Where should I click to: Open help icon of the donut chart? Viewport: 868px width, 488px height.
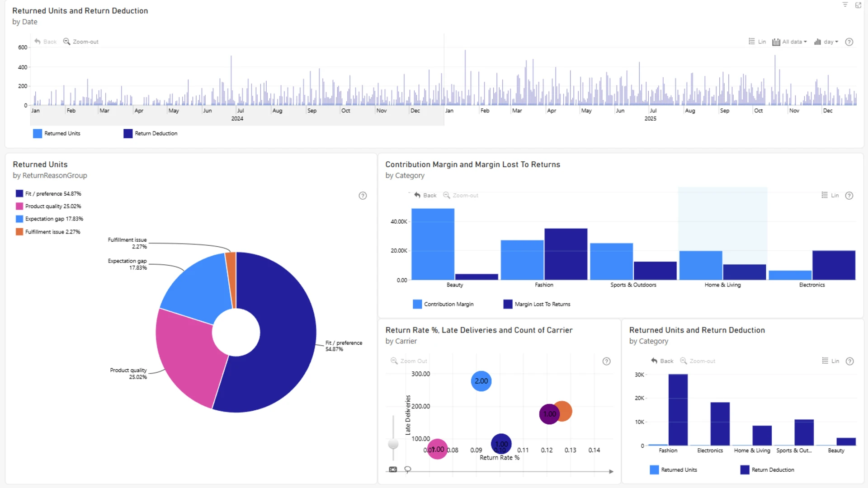[x=363, y=196]
